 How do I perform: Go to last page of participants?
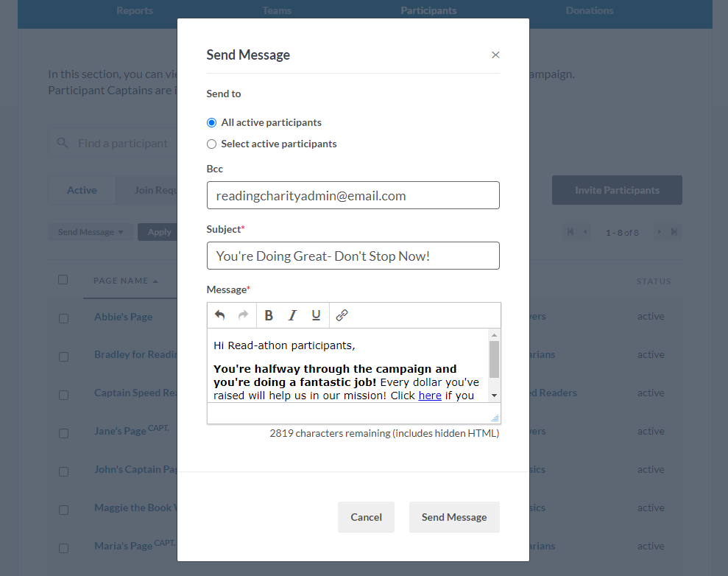click(x=674, y=232)
